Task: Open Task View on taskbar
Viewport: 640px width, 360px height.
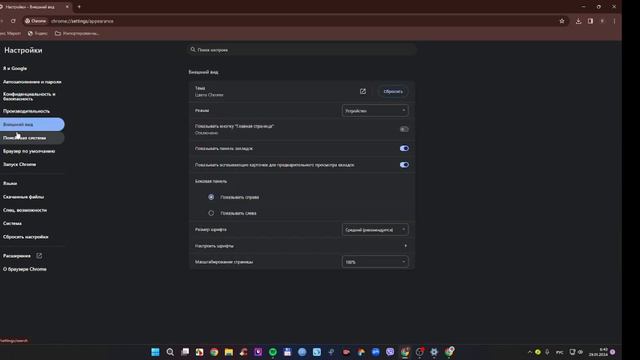Action: tap(185, 352)
